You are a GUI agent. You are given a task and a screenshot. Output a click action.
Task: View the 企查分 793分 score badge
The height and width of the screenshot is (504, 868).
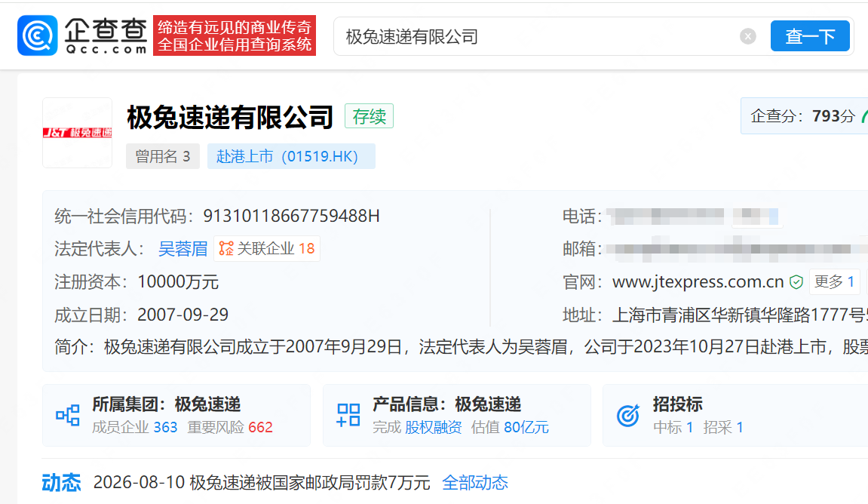click(x=804, y=115)
